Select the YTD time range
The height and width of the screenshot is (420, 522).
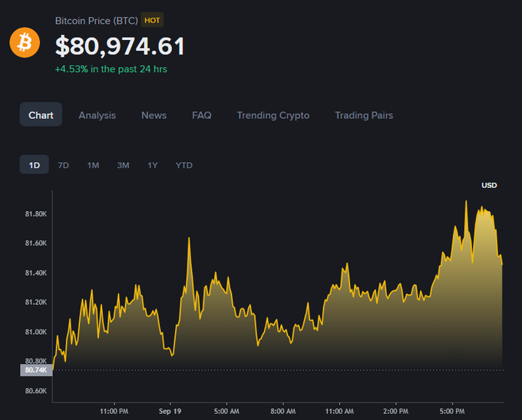(183, 165)
